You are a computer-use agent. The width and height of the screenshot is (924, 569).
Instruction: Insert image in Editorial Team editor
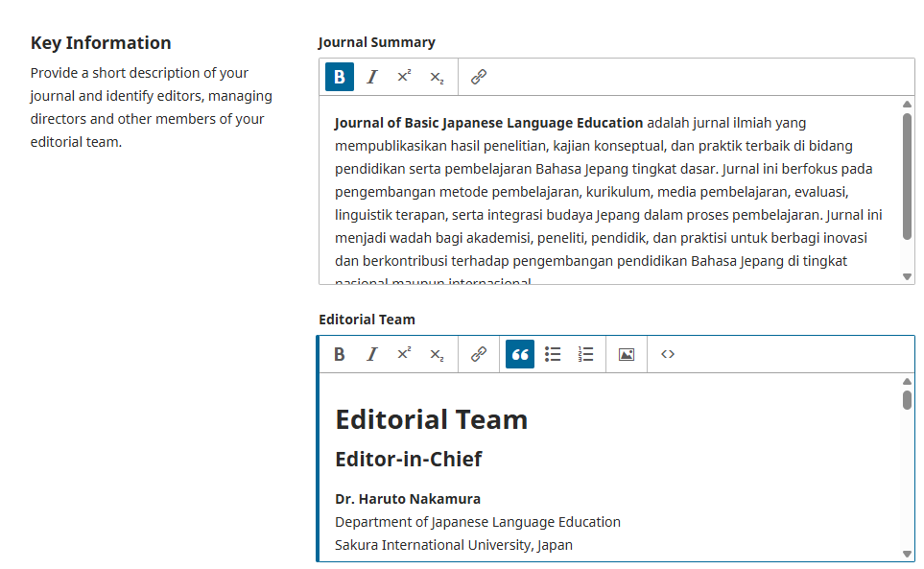tap(627, 354)
